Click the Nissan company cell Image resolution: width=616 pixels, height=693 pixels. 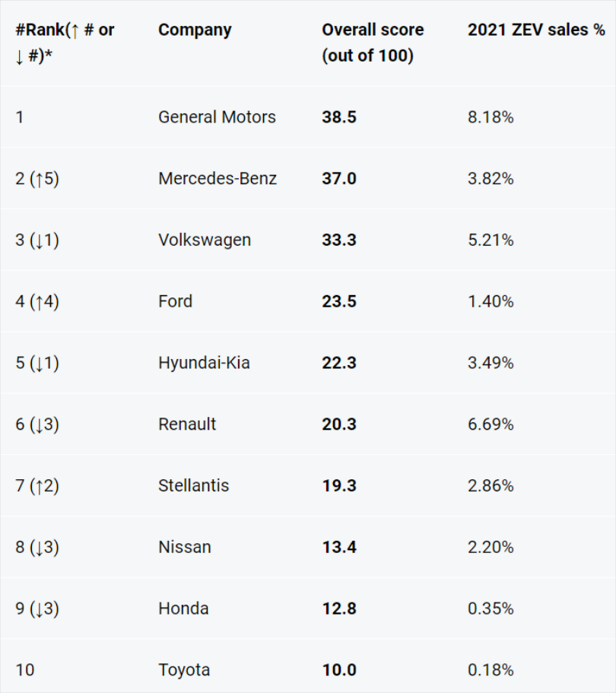(185, 547)
